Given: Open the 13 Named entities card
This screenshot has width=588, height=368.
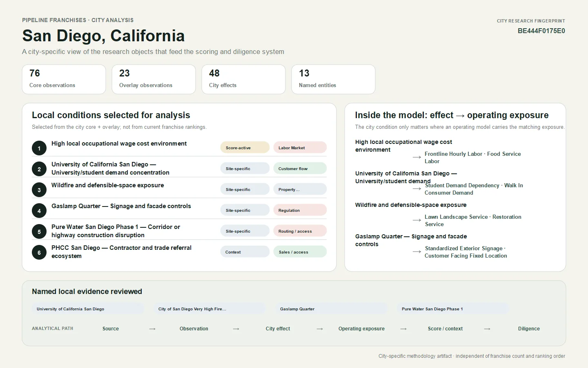Looking at the screenshot, I should (334, 79).
